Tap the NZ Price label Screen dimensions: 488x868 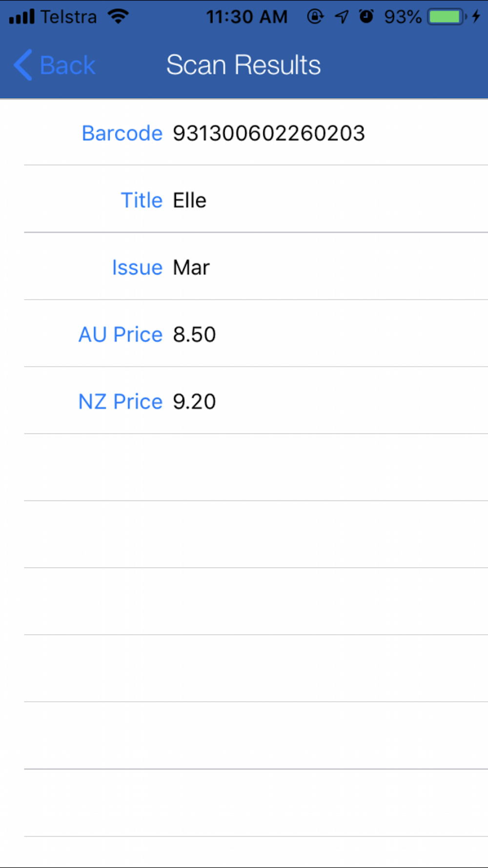121,401
